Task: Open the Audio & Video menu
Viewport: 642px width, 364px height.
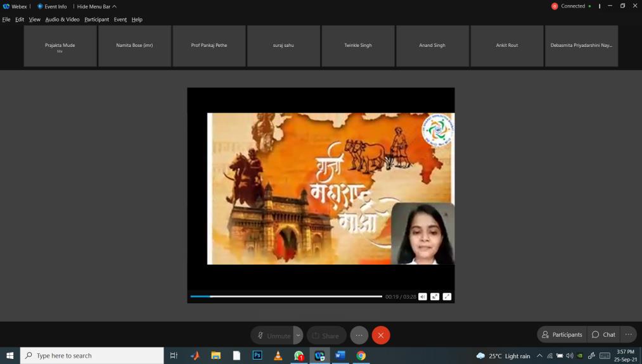Action: pos(62,19)
